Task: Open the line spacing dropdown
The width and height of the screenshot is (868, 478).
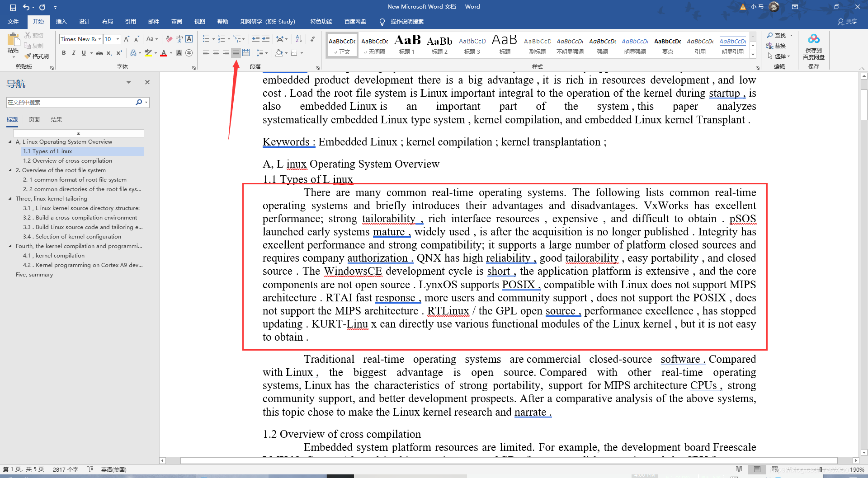Action: pos(262,53)
